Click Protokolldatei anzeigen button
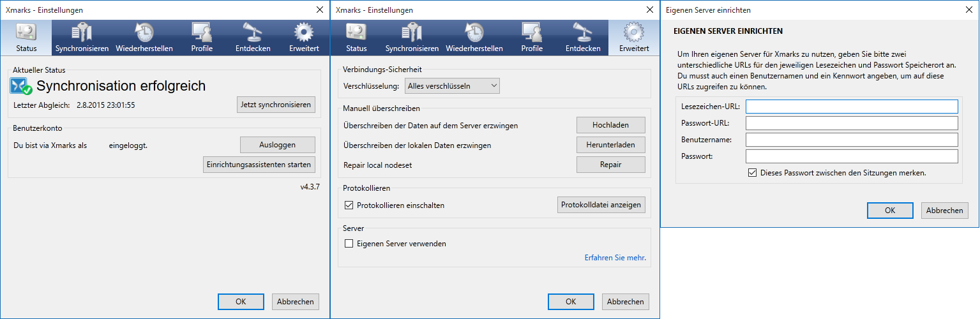The image size is (980, 319). point(601,205)
